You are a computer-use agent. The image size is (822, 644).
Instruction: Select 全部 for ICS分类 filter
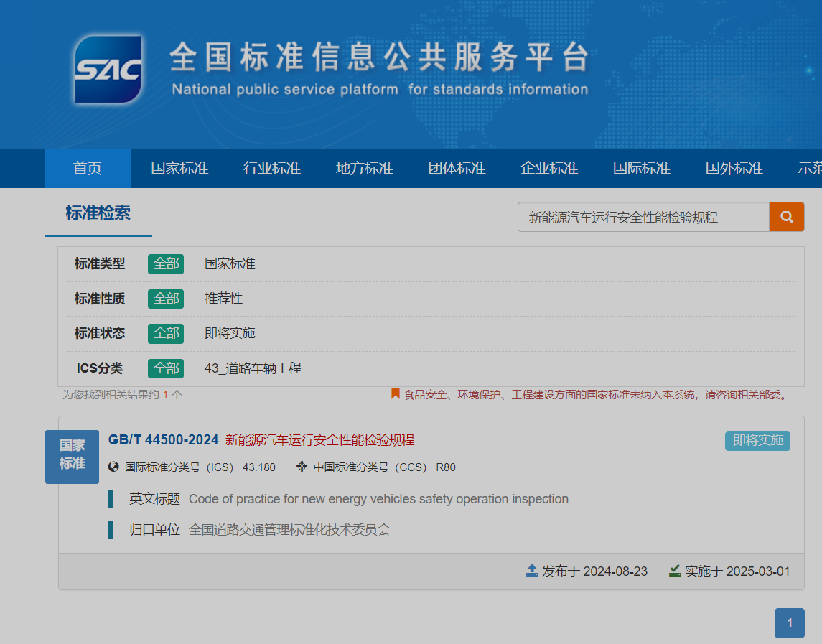166,369
